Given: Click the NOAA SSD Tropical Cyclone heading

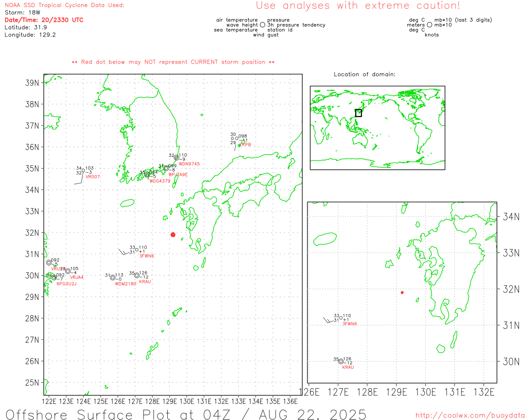Looking at the screenshot, I should (x=64, y=5).
